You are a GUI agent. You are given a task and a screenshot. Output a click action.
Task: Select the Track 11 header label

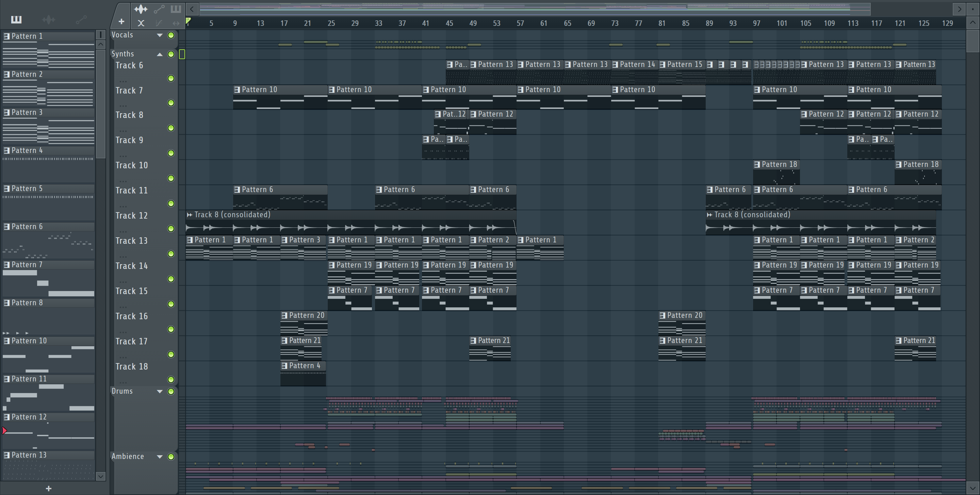pyautogui.click(x=132, y=190)
